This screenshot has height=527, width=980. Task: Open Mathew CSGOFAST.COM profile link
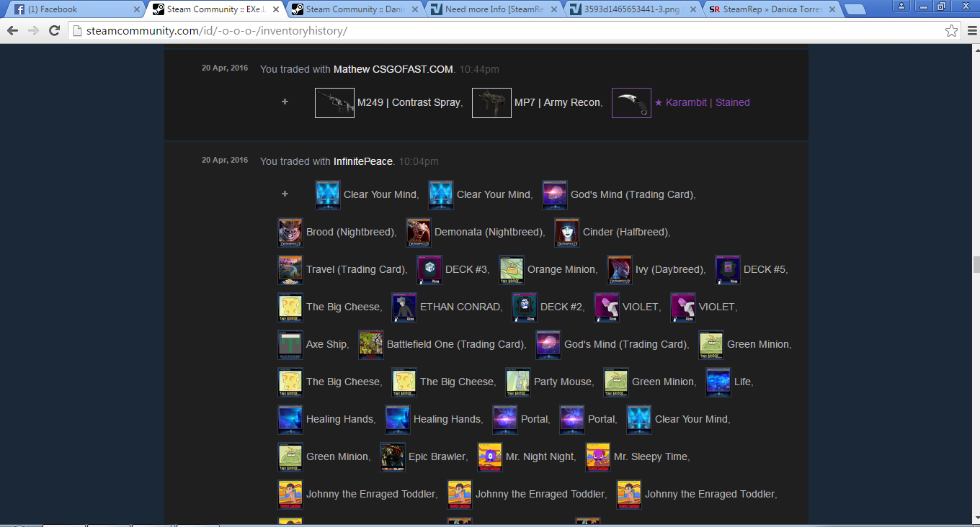pyautogui.click(x=393, y=69)
